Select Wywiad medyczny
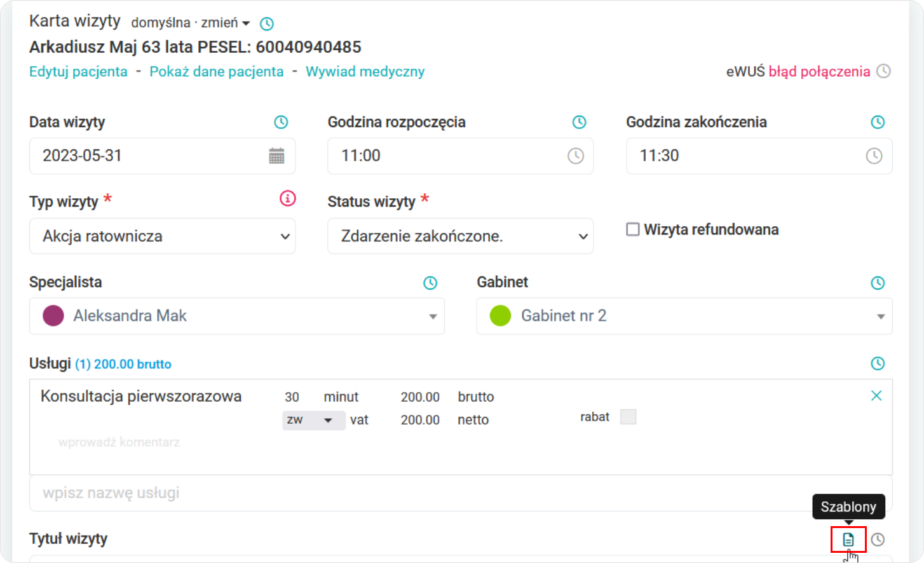 coord(365,71)
